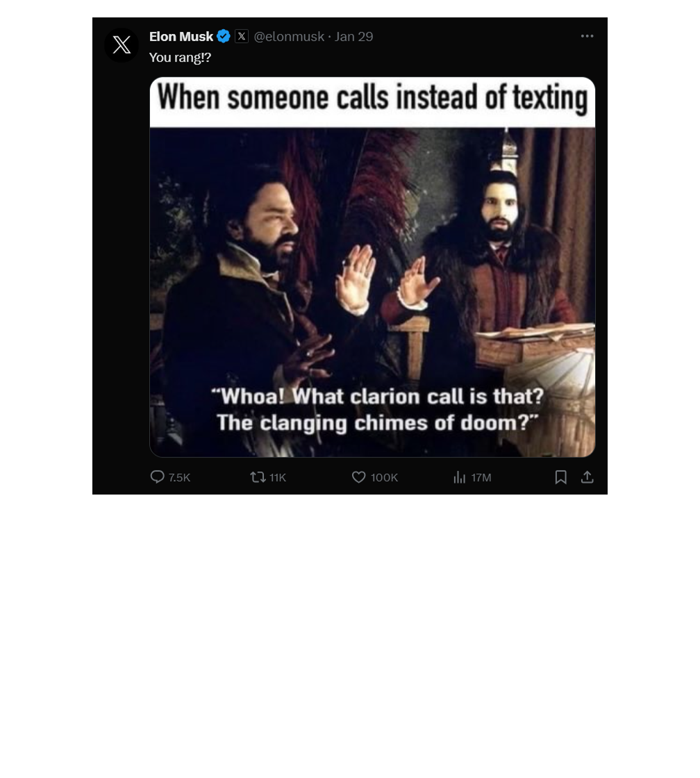This screenshot has width=700, height=778.
Task: Click the 11K reposts count
Action: coord(278,477)
